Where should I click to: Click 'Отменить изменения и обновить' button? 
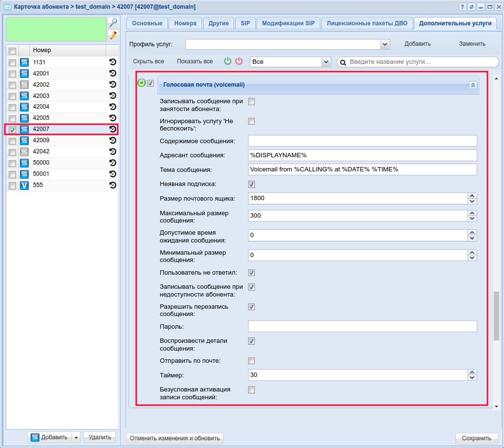(175, 438)
